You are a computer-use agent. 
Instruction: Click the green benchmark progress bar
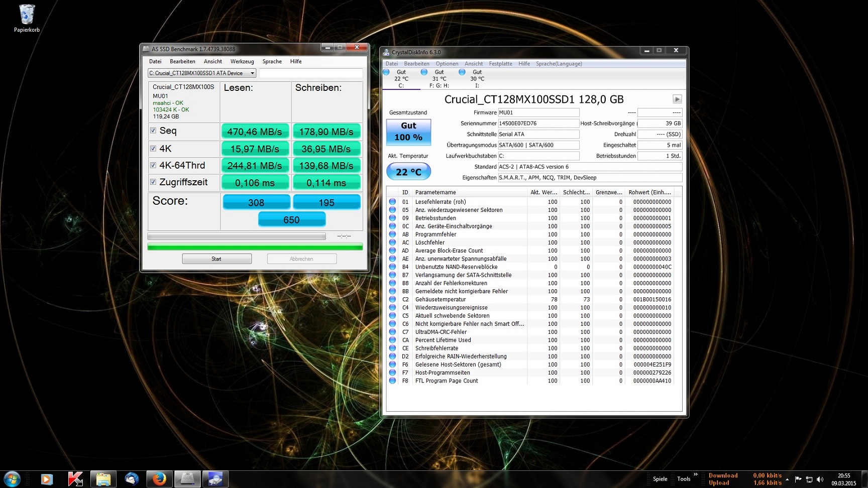pyautogui.click(x=255, y=247)
